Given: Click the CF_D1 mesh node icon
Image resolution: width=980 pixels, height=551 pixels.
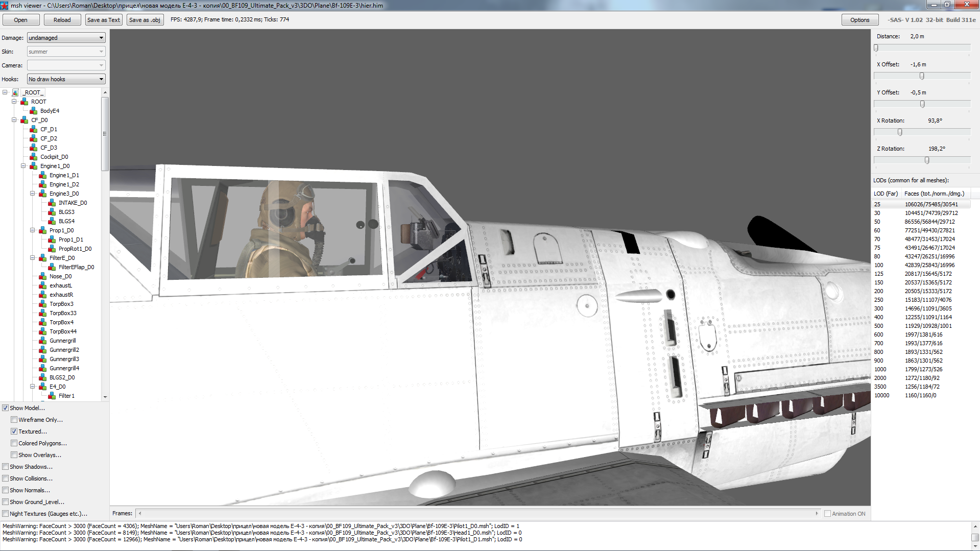Looking at the screenshot, I should (x=34, y=129).
